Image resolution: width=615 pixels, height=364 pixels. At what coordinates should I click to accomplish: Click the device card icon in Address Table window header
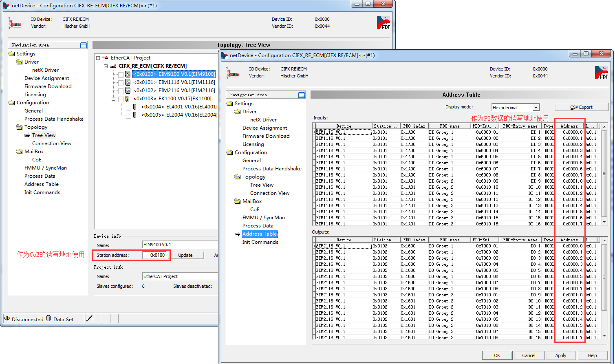(233, 73)
